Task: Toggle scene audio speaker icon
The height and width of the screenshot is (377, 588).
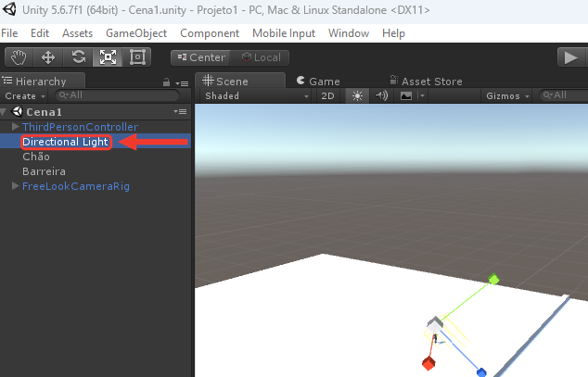Action: (x=381, y=95)
